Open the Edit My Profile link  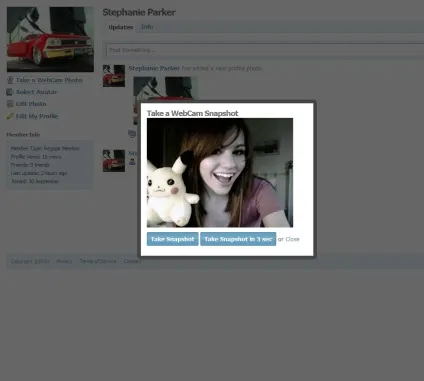pyautogui.click(x=37, y=116)
